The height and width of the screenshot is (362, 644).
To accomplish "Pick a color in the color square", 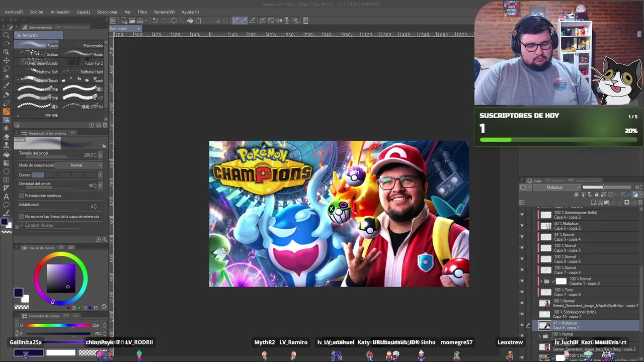I will (x=61, y=278).
